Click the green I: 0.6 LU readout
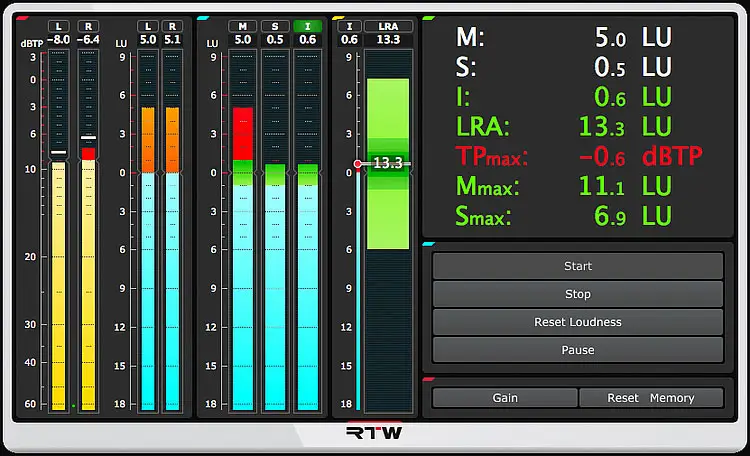This screenshot has height=456, width=750. click(x=564, y=97)
